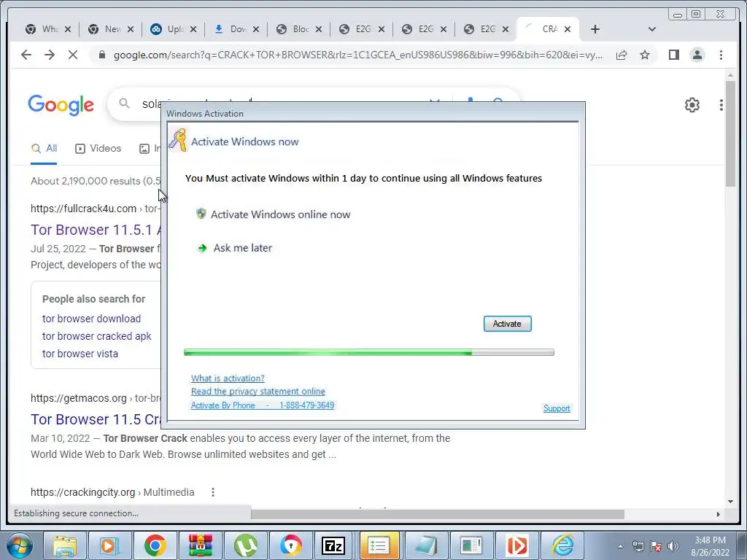Bookmark this page with the star icon
Viewport: 747px width, 560px height.
(x=645, y=55)
